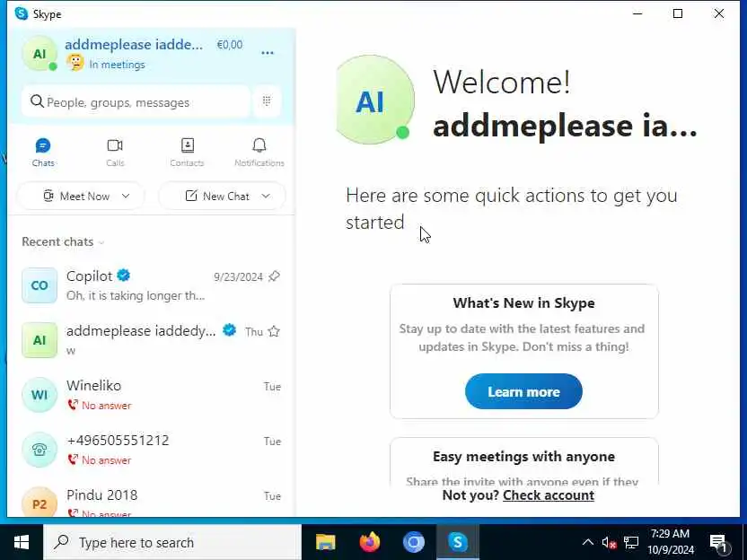The height and width of the screenshot is (560, 747).
Task: Open the three-dot More menu
Action: tap(268, 53)
